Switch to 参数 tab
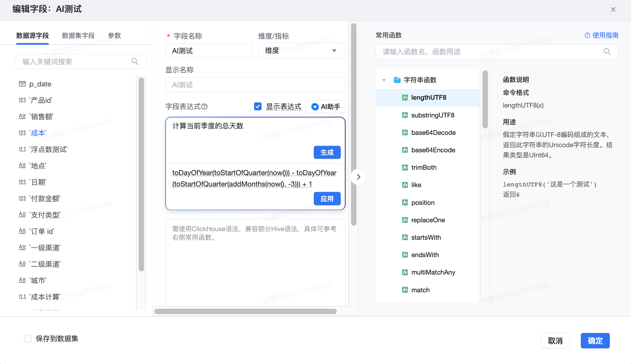 coord(114,36)
